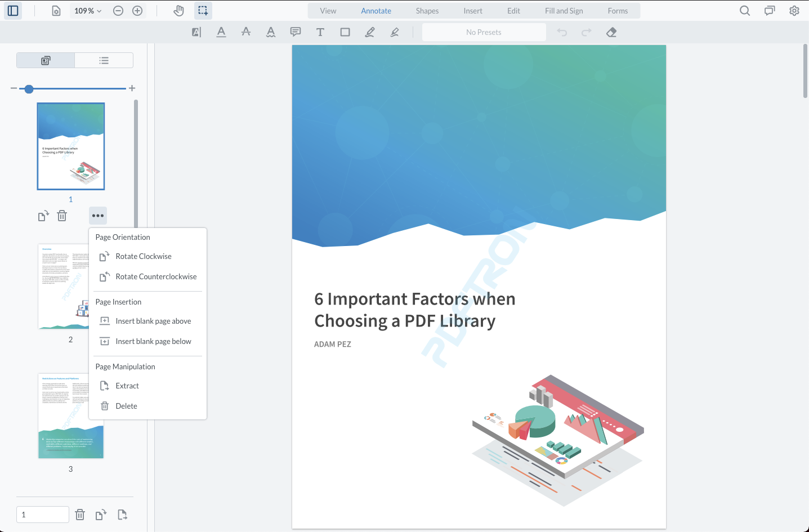Screen dimensions: 809x532
Task: Switch to thumbnails panel view
Action: pos(46,60)
